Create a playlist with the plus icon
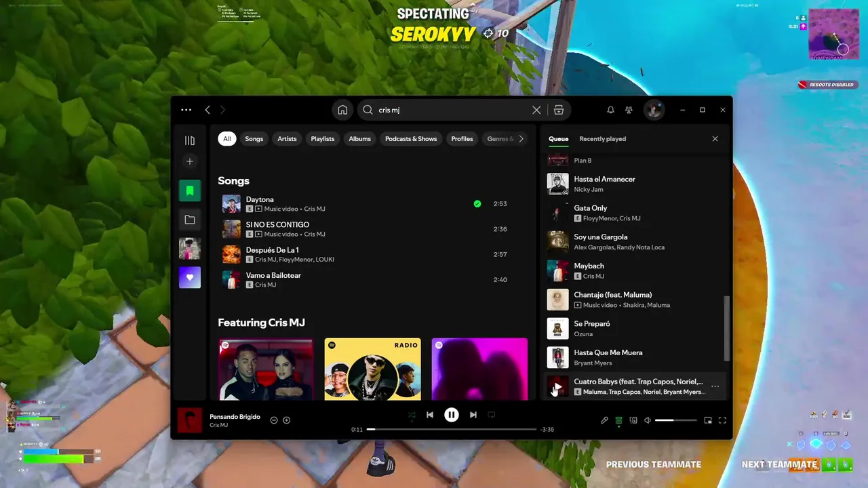 (190, 161)
